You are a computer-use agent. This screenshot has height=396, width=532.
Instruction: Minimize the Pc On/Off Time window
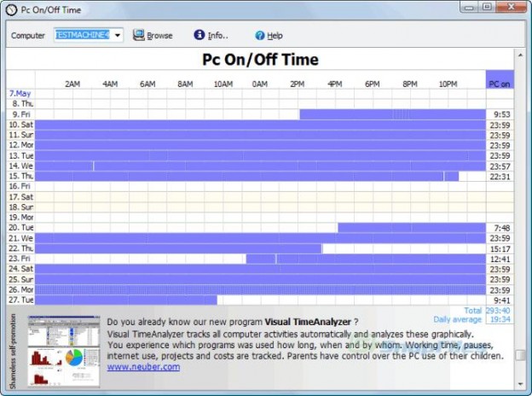470,7
